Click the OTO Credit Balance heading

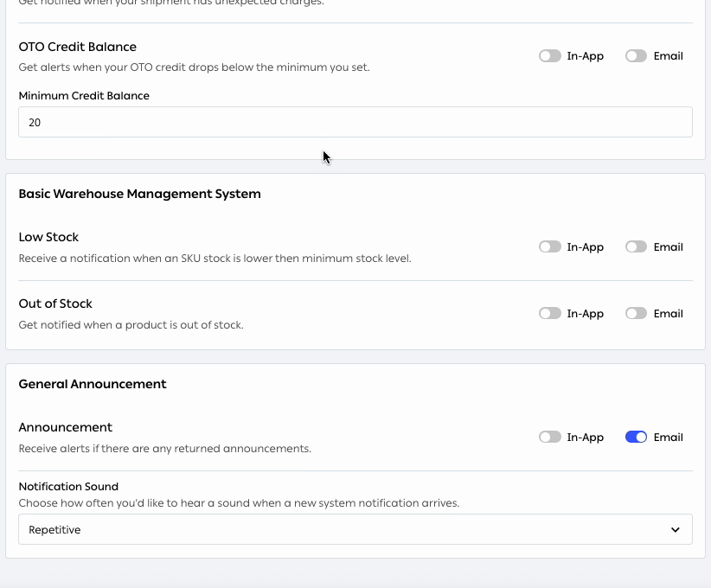78,47
